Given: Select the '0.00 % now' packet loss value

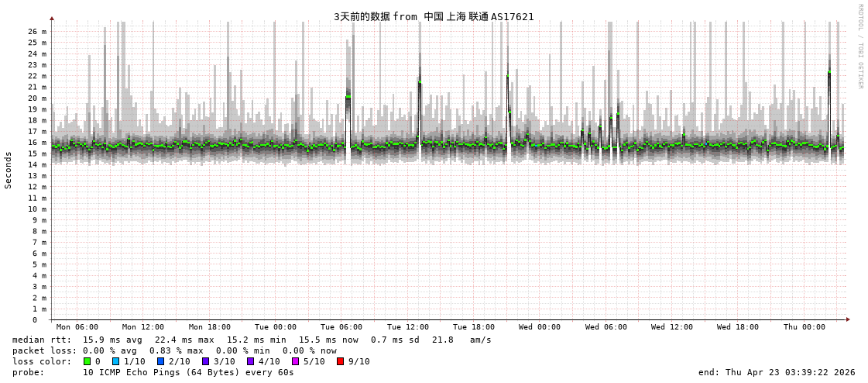Looking at the screenshot, I should point(310,351).
